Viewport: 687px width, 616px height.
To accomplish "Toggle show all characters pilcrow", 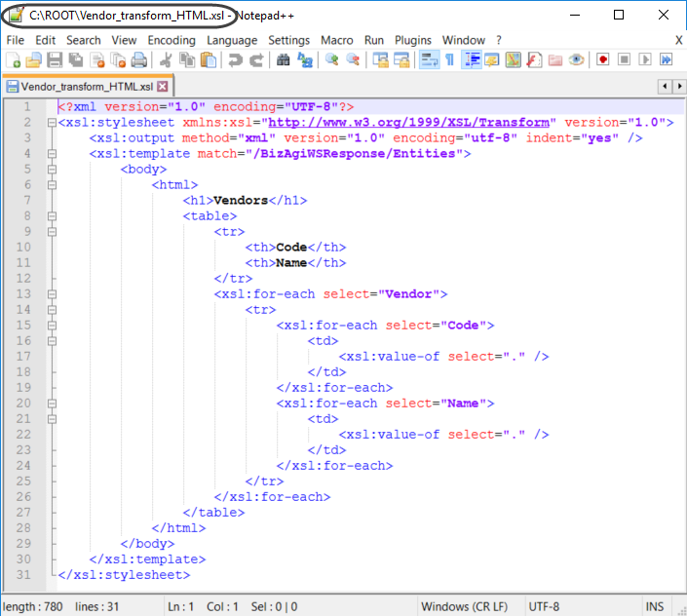I will pyautogui.click(x=449, y=60).
